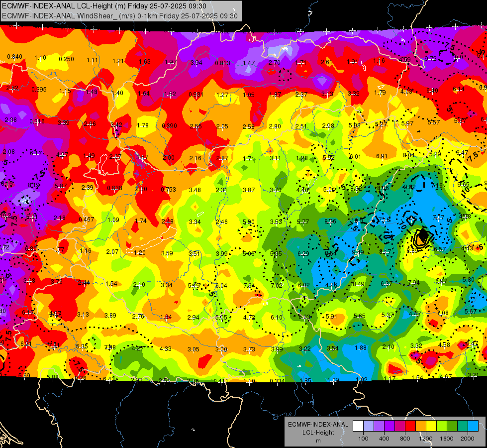Click the yellow legend color swatch

[x=431, y=426]
